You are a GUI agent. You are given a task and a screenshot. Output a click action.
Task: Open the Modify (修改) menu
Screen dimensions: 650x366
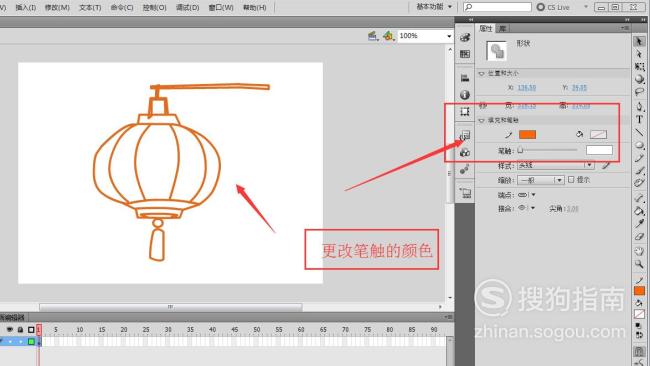click(x=57, y=7)
